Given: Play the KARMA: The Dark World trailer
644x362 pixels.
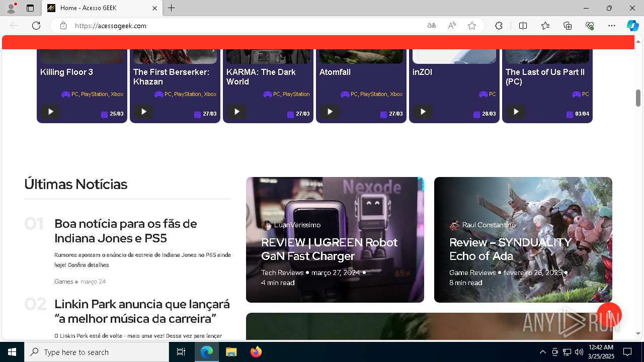Looking at the screenshot, I should 236,112.
